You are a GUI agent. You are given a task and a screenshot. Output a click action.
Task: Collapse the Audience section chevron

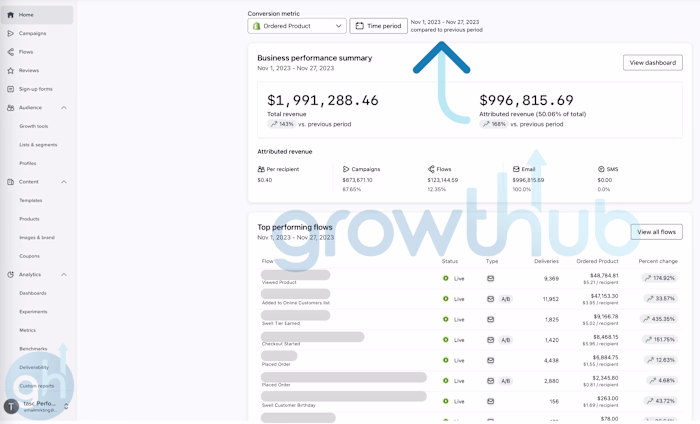[64, 108]
